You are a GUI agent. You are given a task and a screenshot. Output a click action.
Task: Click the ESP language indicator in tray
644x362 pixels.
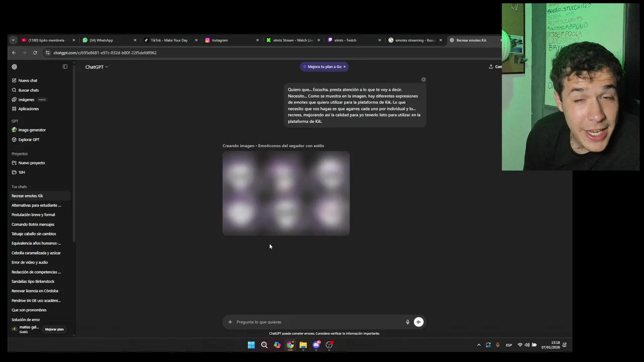pos(509,345)
